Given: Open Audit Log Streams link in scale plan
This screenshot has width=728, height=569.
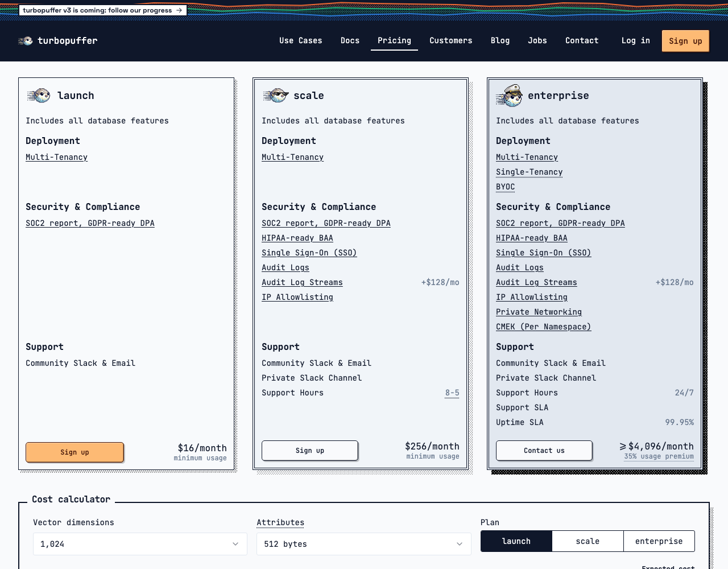Looking at the screenshot, I should tap(302, 282).
